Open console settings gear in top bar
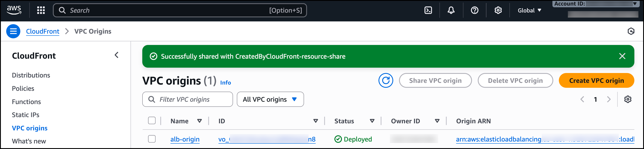Screen dimensions: 644x149 pyautogui.click(x=498, y=10)
